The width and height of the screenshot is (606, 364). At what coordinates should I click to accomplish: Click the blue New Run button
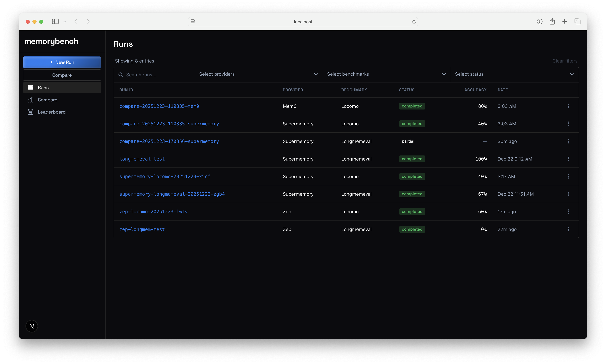tap(62, 62)
